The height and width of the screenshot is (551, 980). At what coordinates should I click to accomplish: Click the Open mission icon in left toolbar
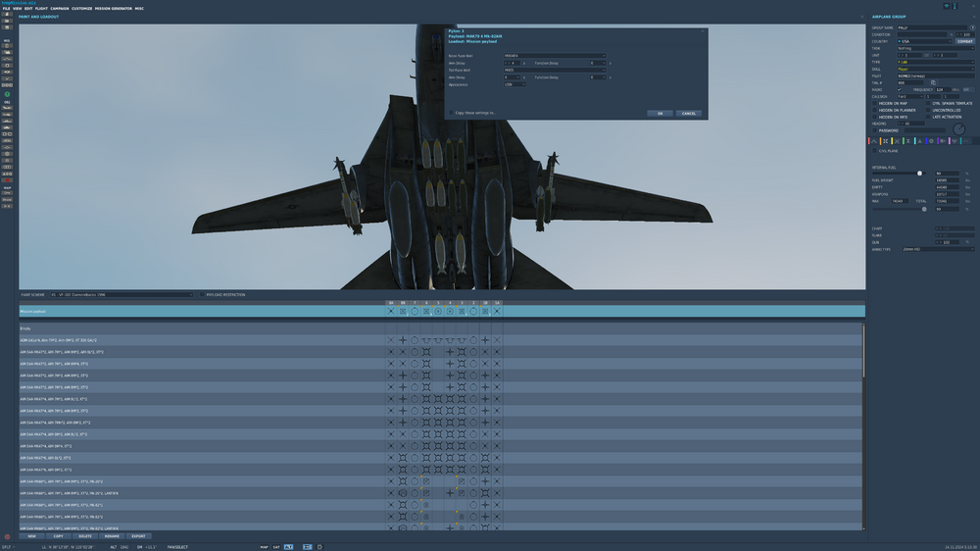[x=7, y=21]
